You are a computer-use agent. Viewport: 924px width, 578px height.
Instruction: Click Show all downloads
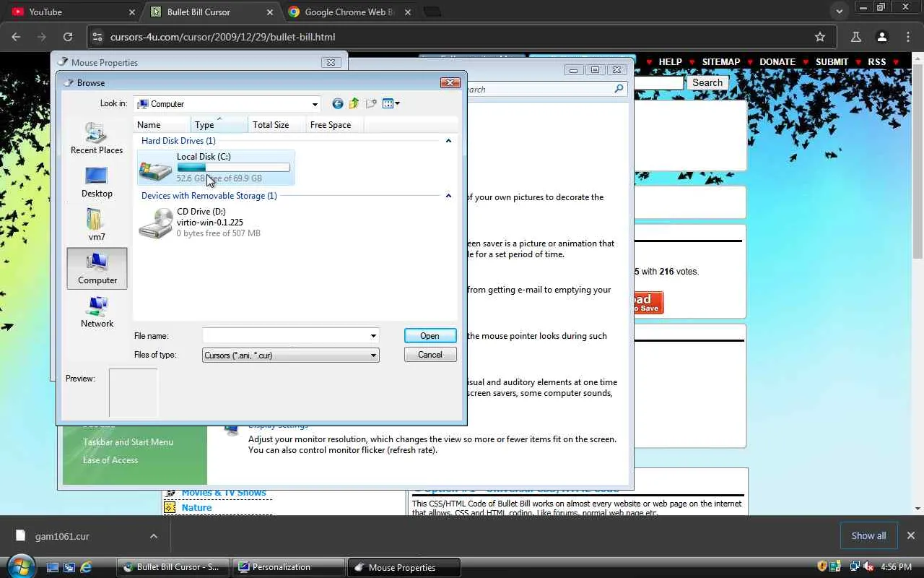coord(868,535)
